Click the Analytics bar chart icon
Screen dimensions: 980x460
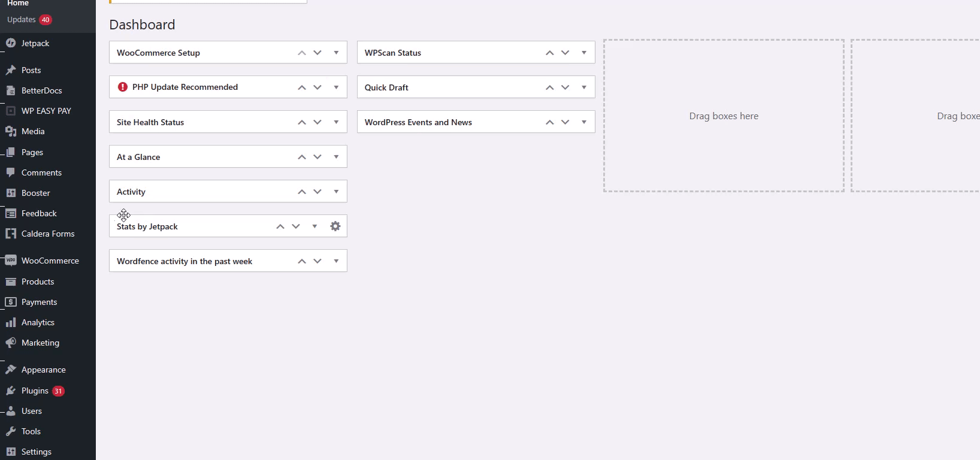11,322
